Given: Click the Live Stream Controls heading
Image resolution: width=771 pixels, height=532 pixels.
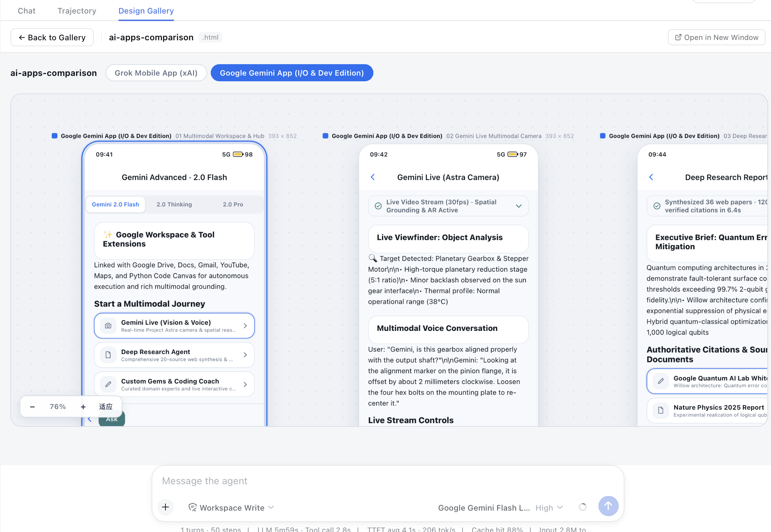Looking at the screenshot, I should (411, 420).
